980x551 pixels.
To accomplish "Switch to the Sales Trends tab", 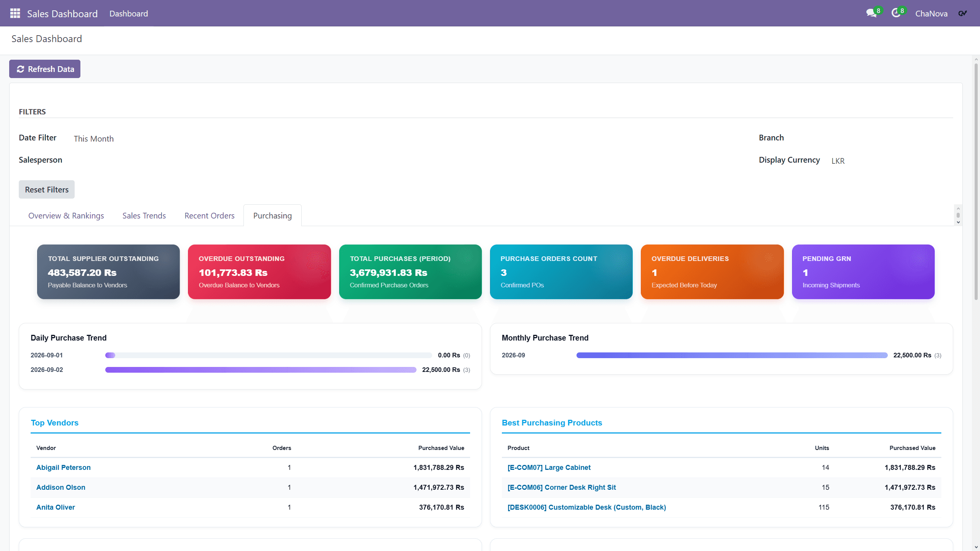I will [144, 215].
